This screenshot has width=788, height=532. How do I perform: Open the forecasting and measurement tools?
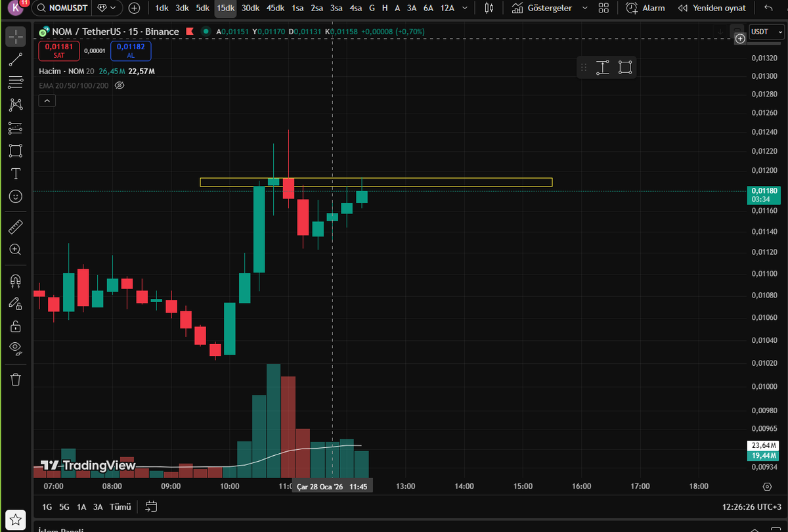click(x=16, y=127)
